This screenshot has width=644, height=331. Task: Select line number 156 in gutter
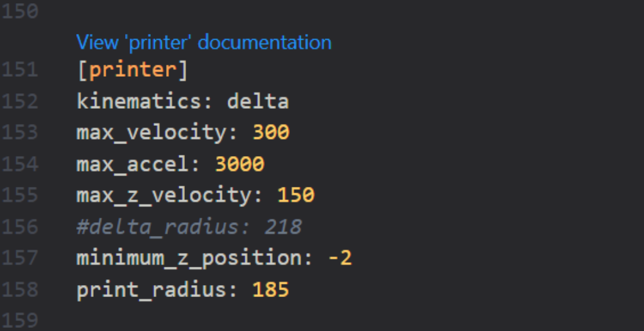pos(20,227)
